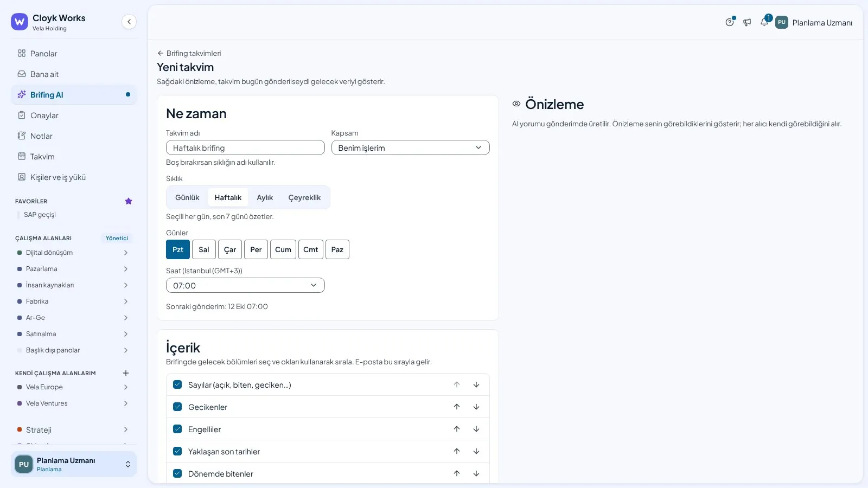
Task: Expand the Pazarlama workspace
Action: point(126,269)
